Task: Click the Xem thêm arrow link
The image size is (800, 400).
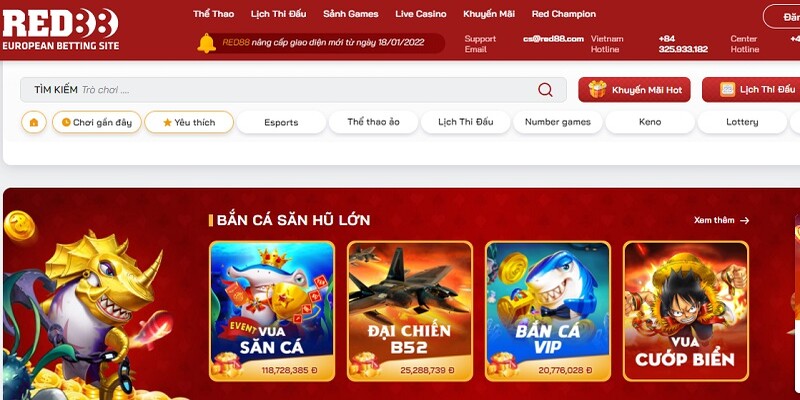Action: coord(721,220)
